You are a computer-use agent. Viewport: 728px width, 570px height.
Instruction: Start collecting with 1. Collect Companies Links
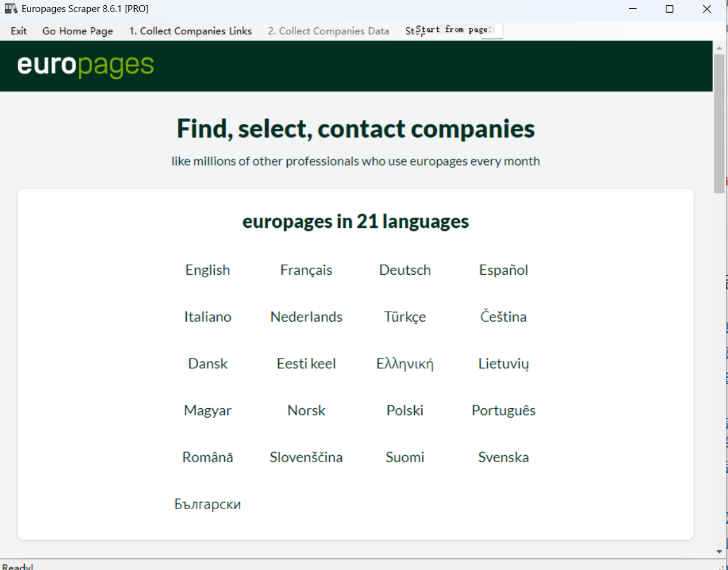coord(190,30)
